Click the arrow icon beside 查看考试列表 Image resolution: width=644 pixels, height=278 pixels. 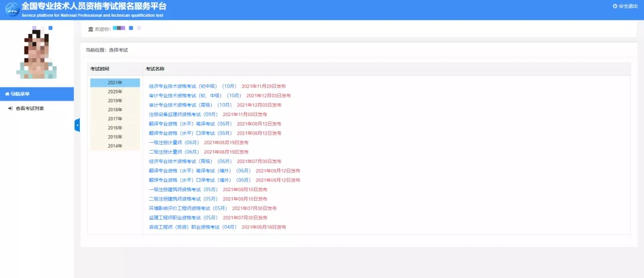(10, 108)
